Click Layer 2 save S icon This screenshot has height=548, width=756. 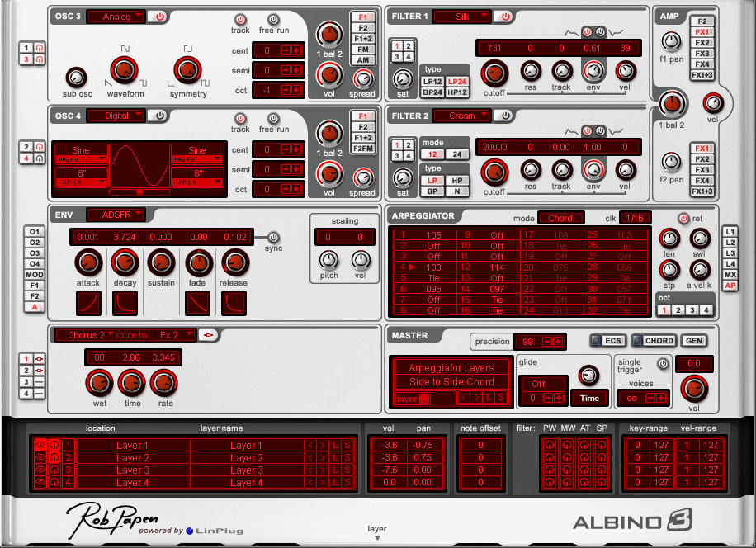(x=347, y=457)
